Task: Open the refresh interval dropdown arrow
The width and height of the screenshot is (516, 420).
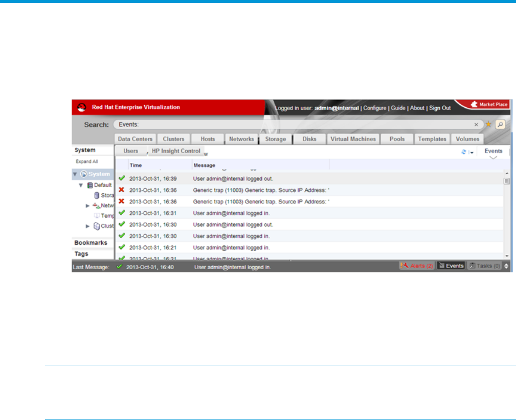Action: (472, 152)
